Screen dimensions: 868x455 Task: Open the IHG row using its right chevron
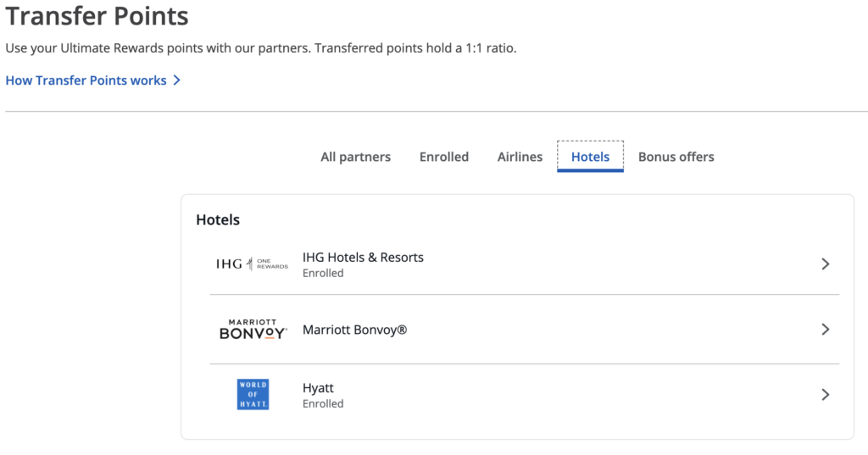pos(826,264)
